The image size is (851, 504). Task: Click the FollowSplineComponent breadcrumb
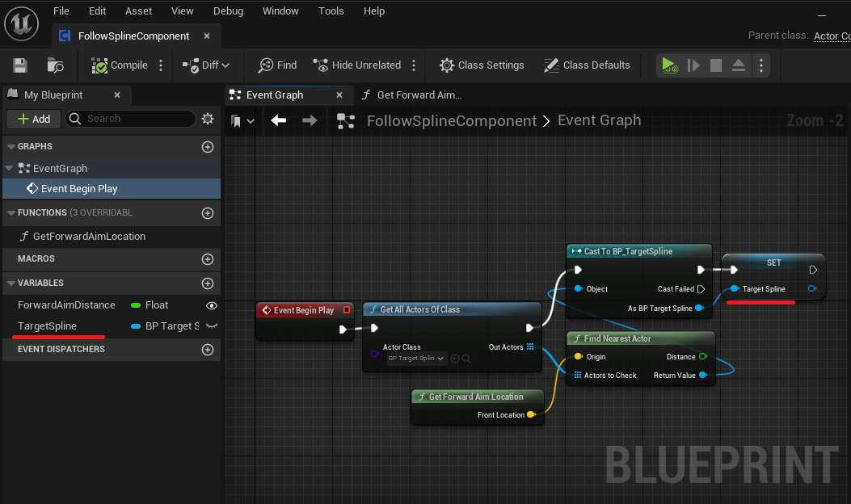click(452, 120)
